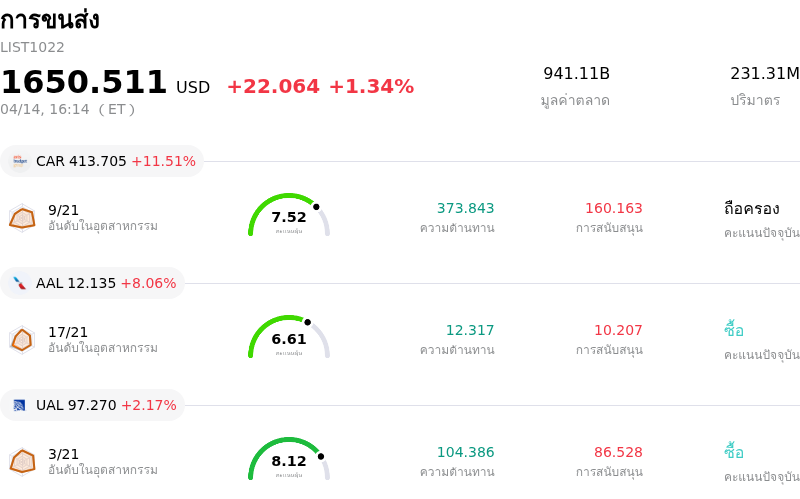Open the AAL industry rank radar icon
800x499 pixels.
22,339
